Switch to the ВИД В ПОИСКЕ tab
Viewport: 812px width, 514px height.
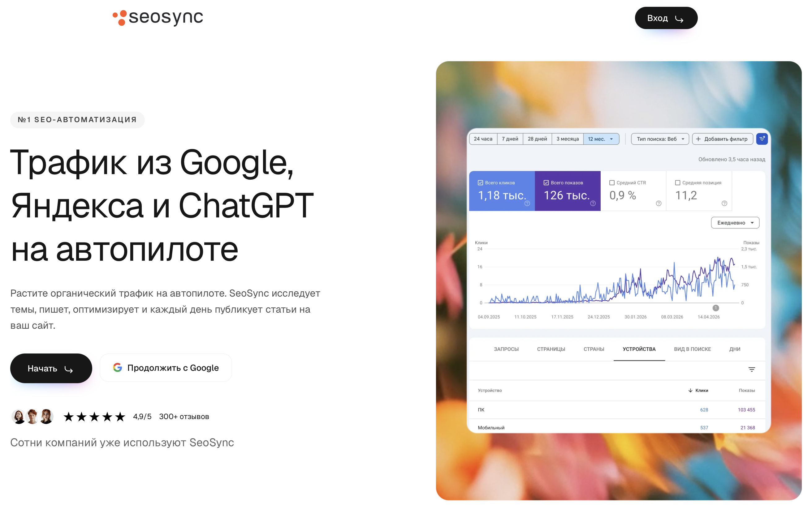[x=692, y=349]
